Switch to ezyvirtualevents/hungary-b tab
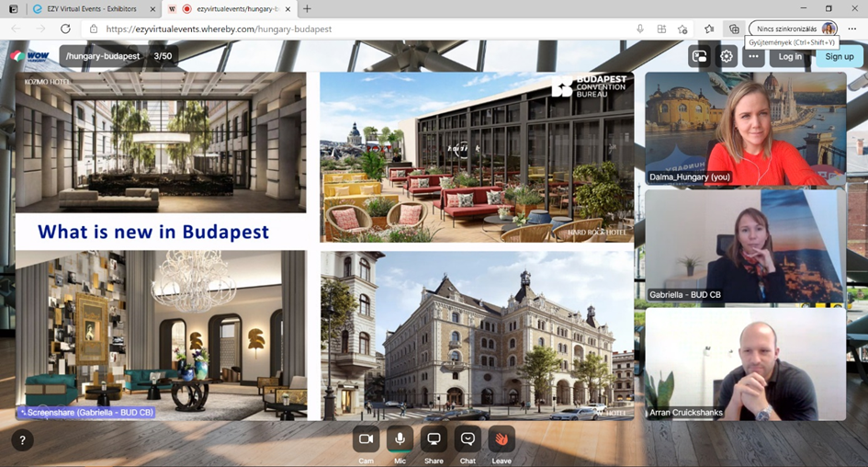Viewport: 868px width, 467px height. point(230,9)
